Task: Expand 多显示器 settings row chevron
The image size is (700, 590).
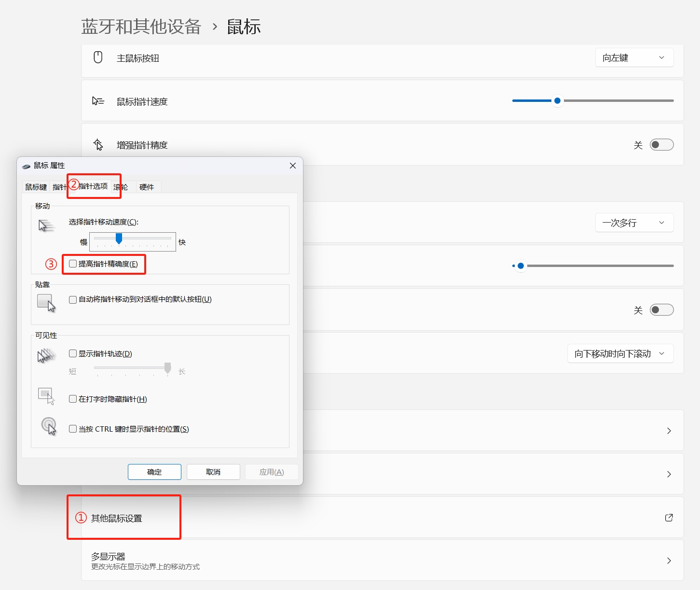Action: pyautogui.click(x=669, y=561)
